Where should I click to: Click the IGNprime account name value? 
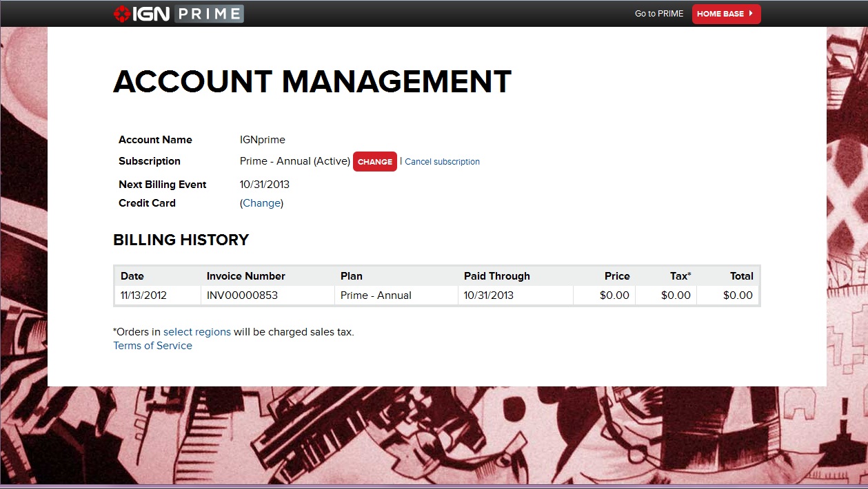click(x=263, y=140)
